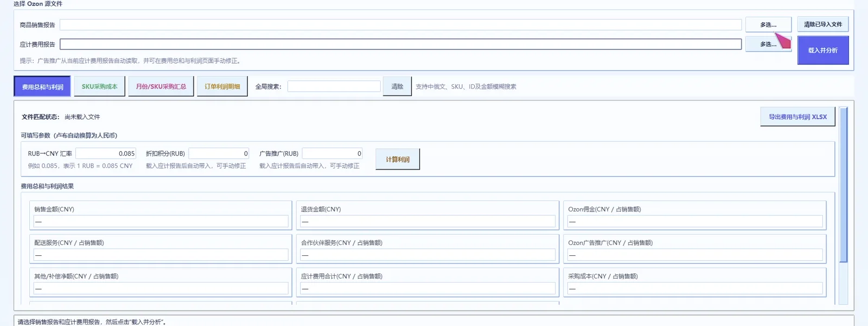
Task: Click the 例如 0.085 exchange rate hint
Action: pos(80,166)
